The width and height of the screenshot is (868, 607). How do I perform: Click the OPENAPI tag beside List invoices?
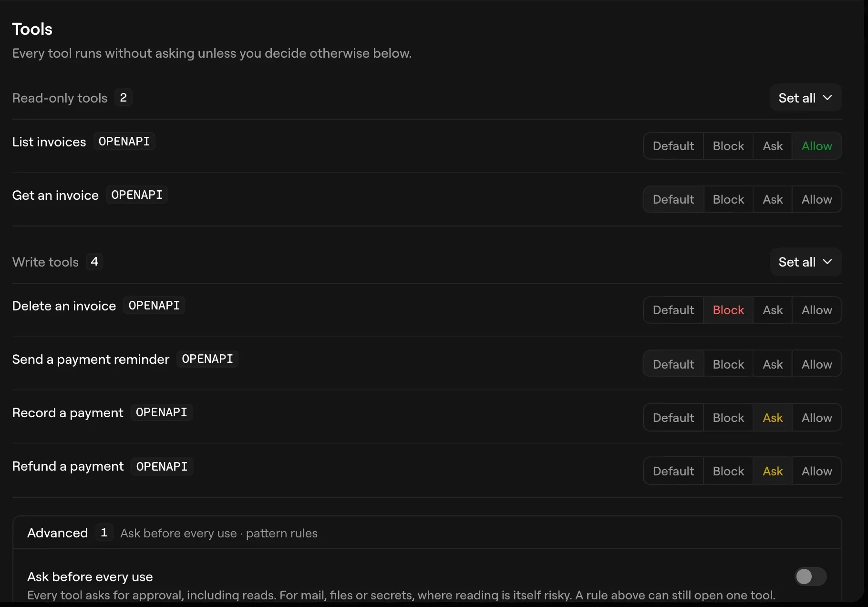pos(124,141)
